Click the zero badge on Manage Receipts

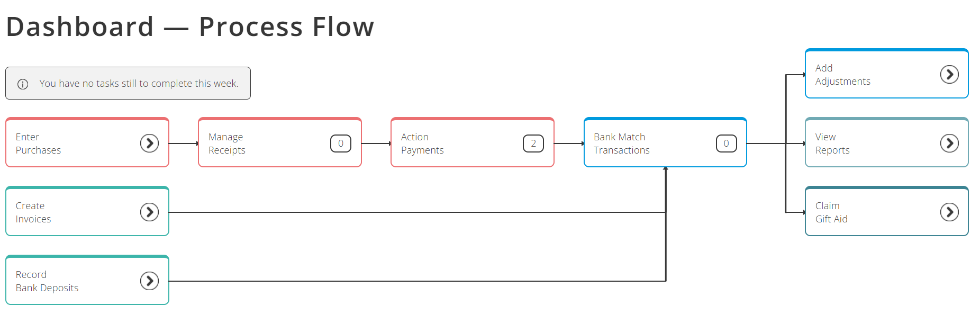click(x=341, y=143)
